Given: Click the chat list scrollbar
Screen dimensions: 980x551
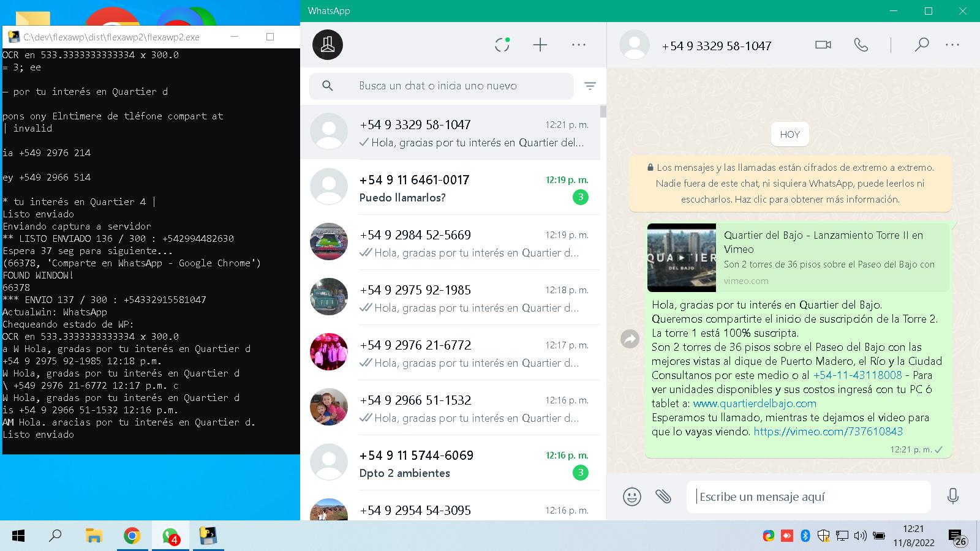Looking at the screenshot, I should tap(603, 111).
